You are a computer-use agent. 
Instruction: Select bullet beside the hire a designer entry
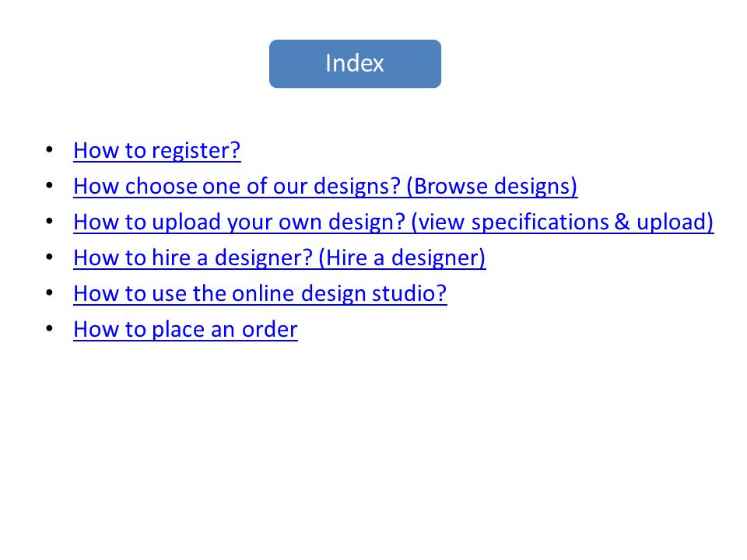(x=50, y=257)
